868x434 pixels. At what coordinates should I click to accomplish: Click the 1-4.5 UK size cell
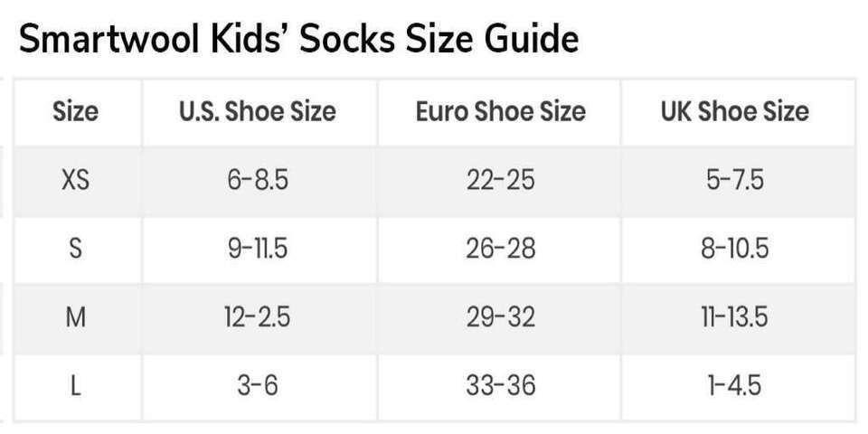(735, 386)
